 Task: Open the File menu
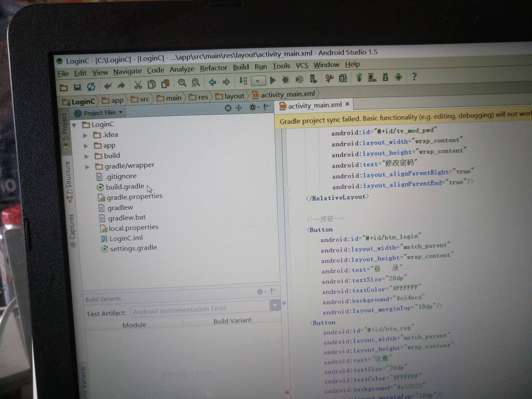63,74
